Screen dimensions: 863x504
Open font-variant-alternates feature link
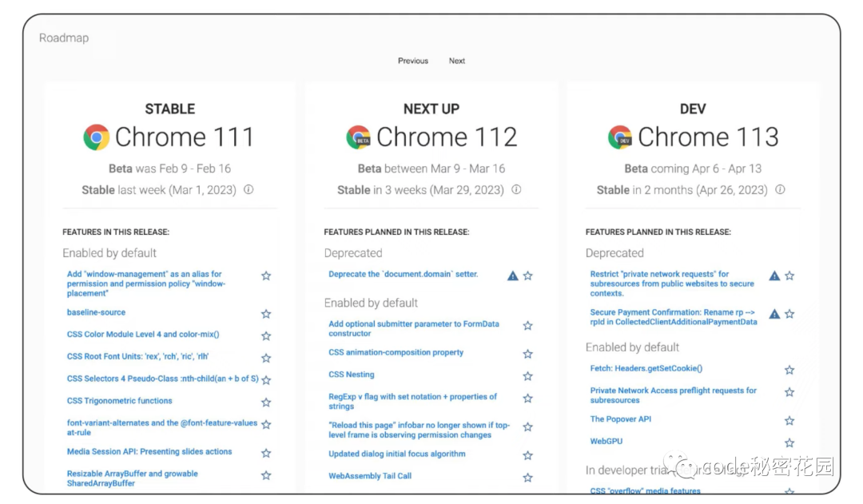pyautogui.click(x=161, y=427)
